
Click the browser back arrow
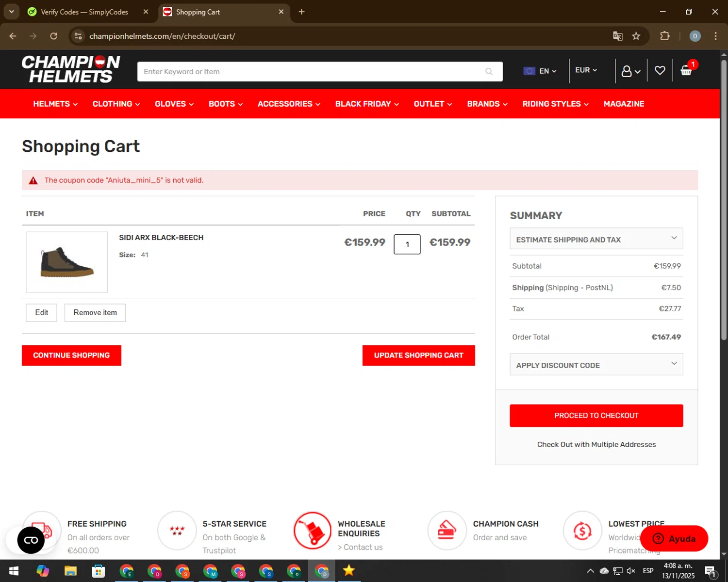pyautogui.click(x=13, y=36)
